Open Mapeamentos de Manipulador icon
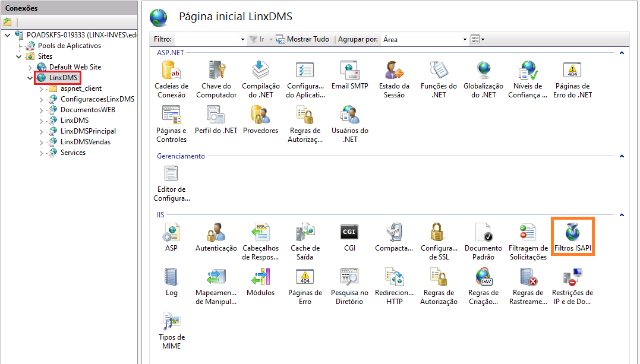Screen dimensions: 640x364 tap(216, 286)
